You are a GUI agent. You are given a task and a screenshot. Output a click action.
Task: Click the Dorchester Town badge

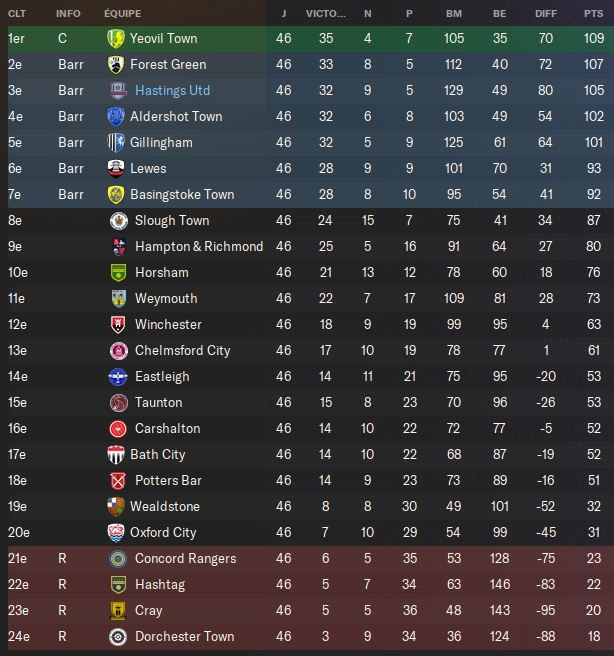tap(118, 636)
